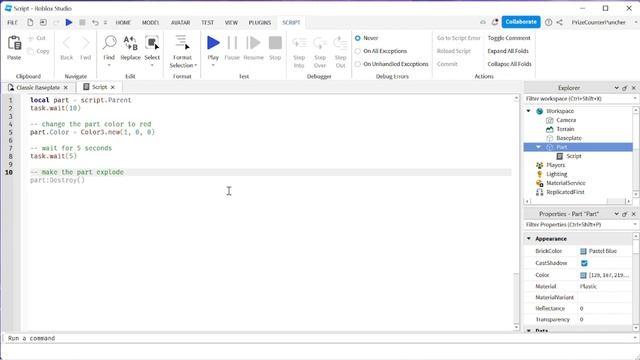This screenshot has width=640, height=360.
Task: Click the notifications bell icon
Action: [495, 22]
